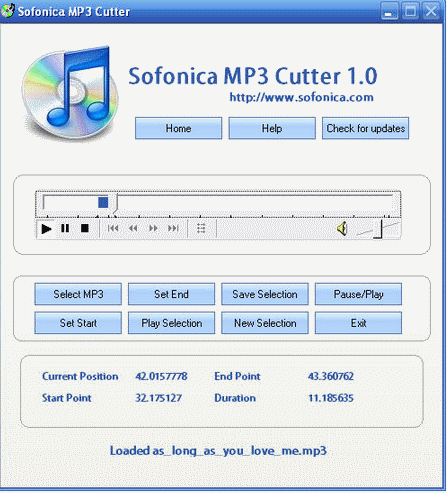Viewport: 447px width, 493px height.
Task: Click the Current Position value 42.0157778
Action: (x=161, y=376)
